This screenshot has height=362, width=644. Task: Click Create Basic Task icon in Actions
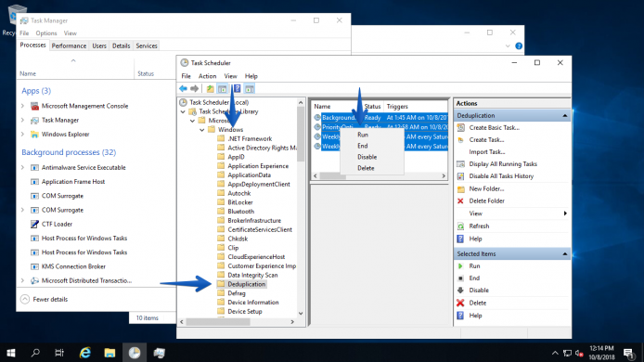[461, 128]
